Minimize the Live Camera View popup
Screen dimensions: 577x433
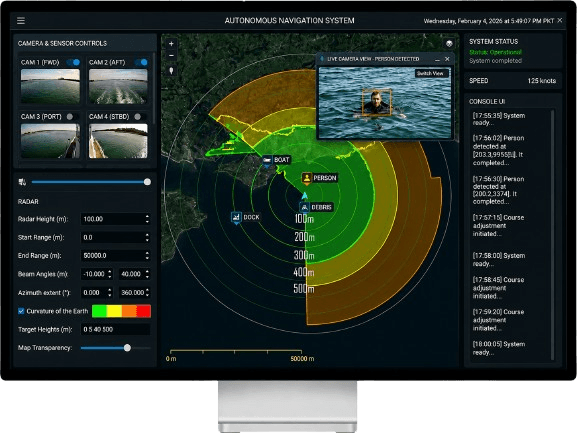[437, 59]
